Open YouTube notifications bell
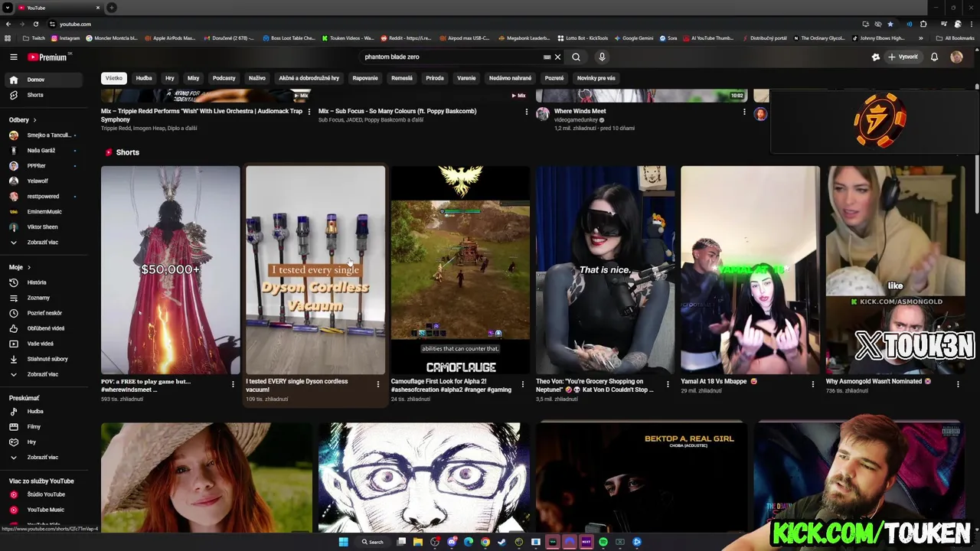Image resolution: width=980 pixels, height=551 pixels. (x=934, y=57)
